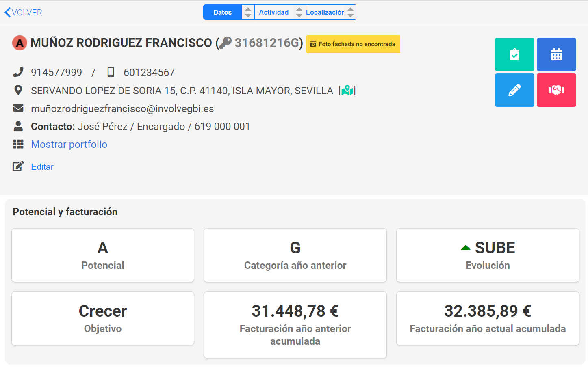Image resolution: width=588 pixels, height=367 pixels.
Task: Click the edit pencil-square icon
Action: 18,166
